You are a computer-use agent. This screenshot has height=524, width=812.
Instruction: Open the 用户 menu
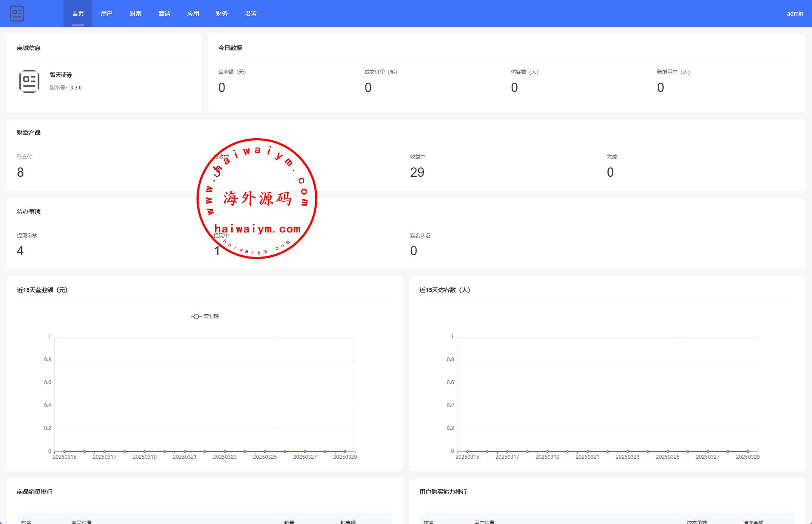pyautogui.click(x=107, y=14)
